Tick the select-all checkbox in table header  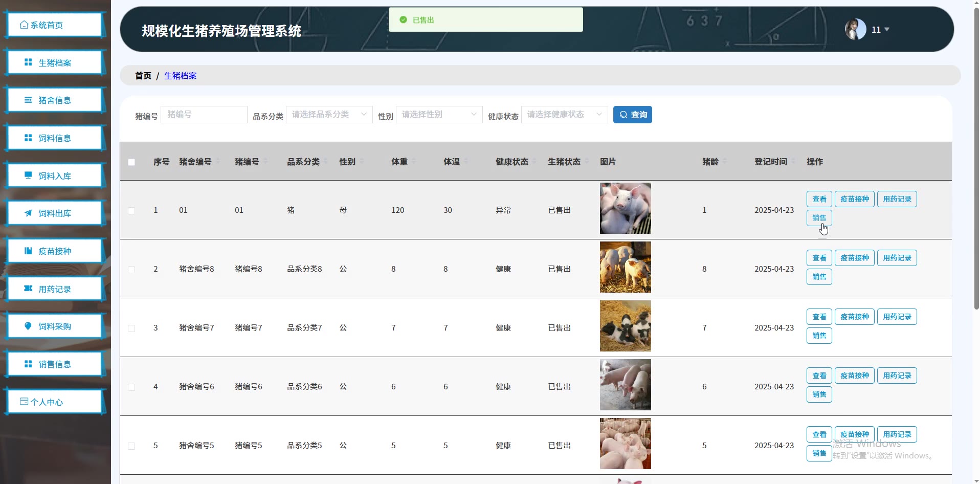coord(131,162)
